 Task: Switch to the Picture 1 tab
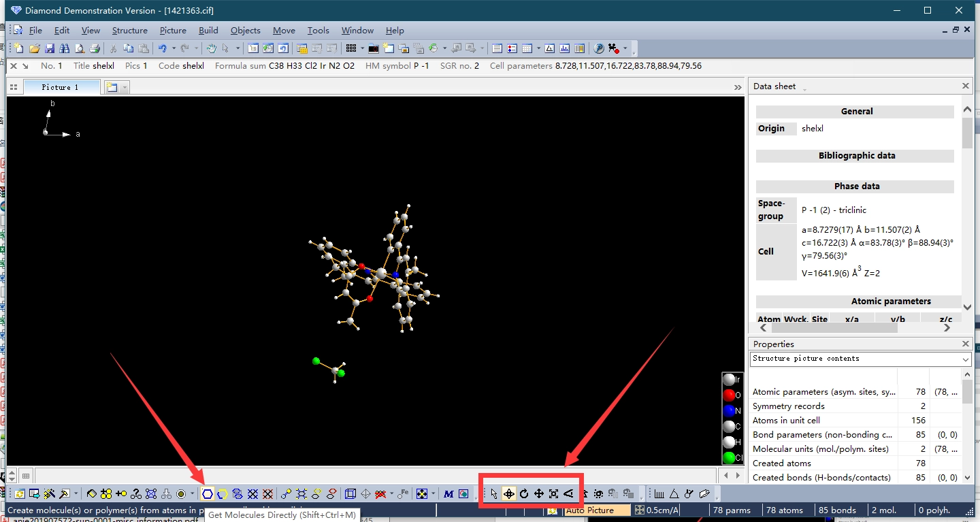(x=61, y=87)
